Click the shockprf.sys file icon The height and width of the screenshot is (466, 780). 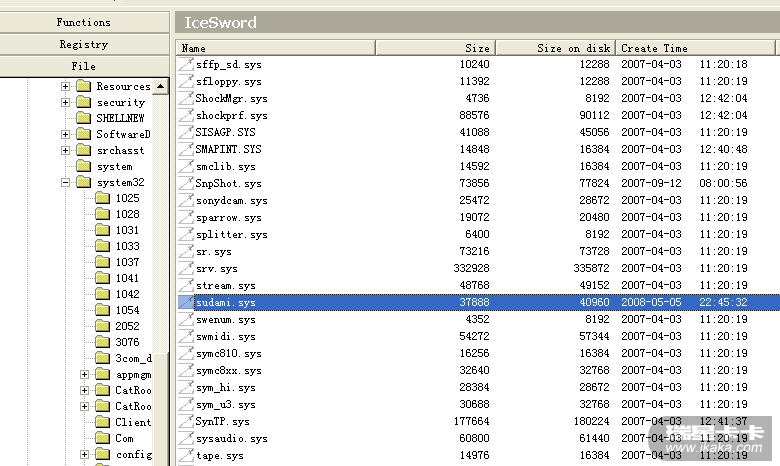click(186, 115)
